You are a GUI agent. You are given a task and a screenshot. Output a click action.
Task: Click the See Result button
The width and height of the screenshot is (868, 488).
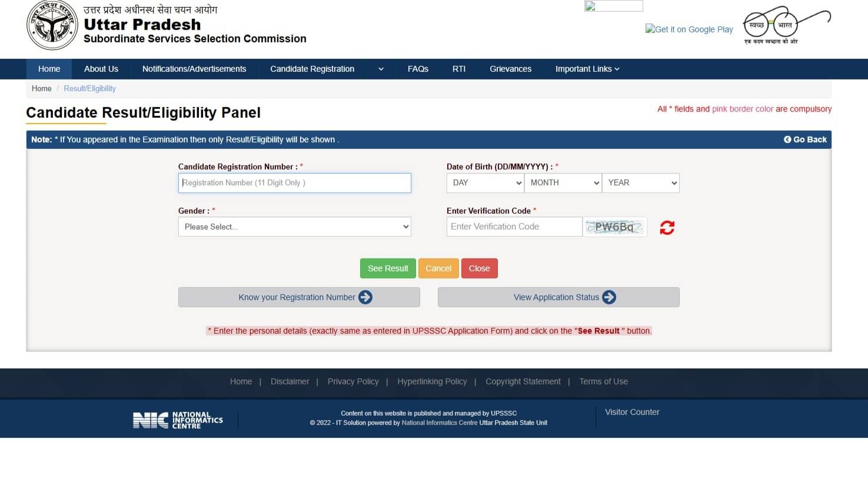click(x=387, y=268)
